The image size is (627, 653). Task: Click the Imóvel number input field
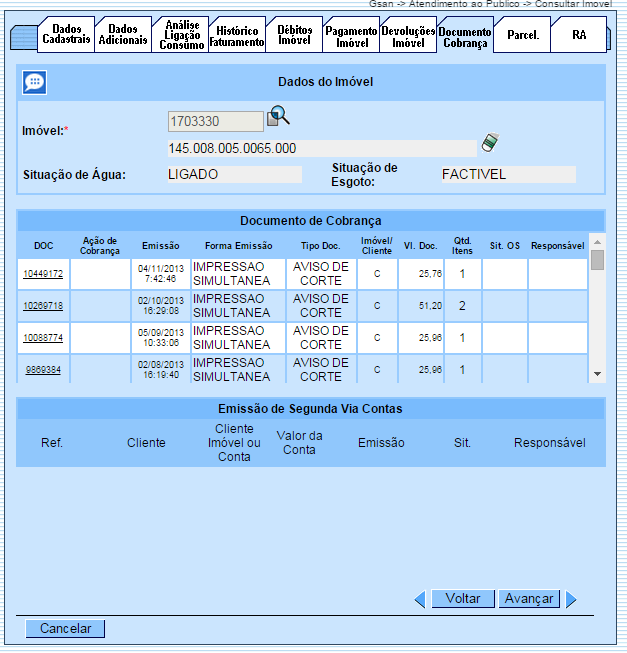[215, 121]
